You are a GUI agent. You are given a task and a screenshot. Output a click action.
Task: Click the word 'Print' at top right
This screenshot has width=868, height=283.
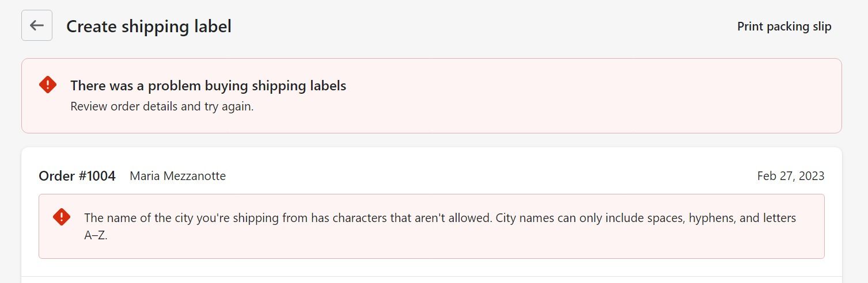coord(750,26)
